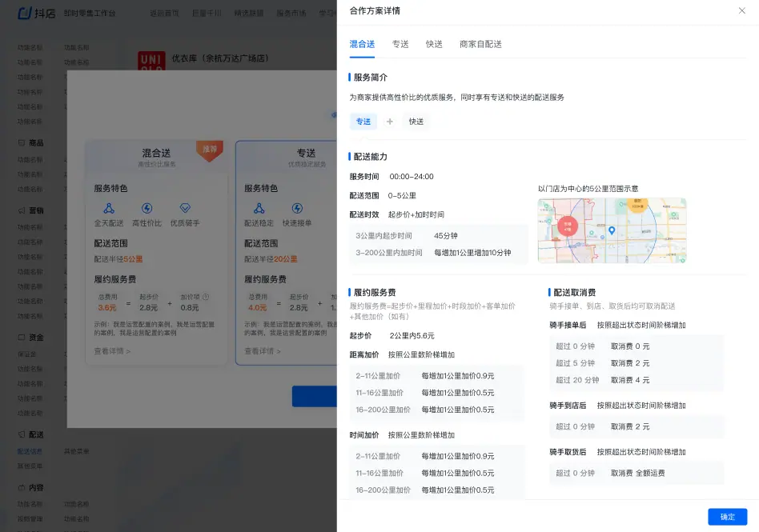The image size is (759, 532).
Task: Click the 快速接单 lightning icon
Action: point(297,209)
